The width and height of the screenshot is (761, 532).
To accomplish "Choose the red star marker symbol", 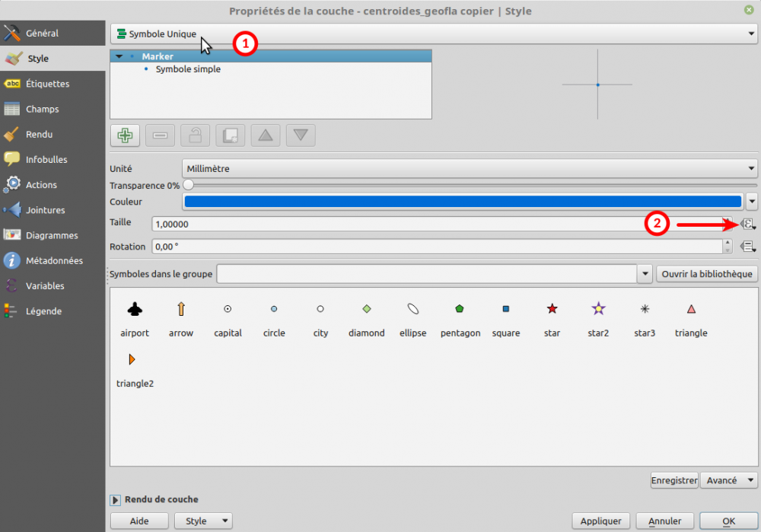I will [x=552, y=309].
